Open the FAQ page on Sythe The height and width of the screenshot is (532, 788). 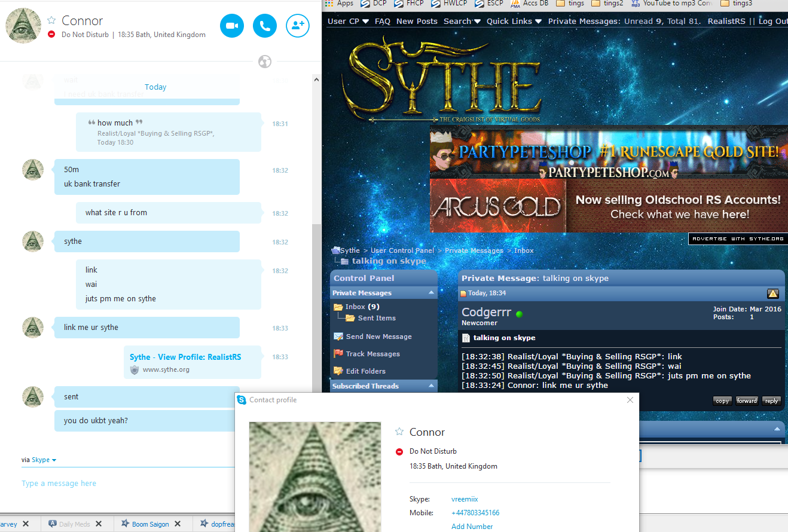tap(383, 22)
